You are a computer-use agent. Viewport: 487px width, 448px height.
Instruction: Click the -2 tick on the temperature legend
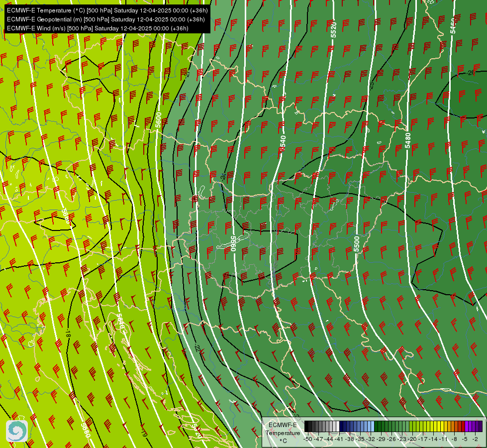pyautogui.click(x=475, y=439)
